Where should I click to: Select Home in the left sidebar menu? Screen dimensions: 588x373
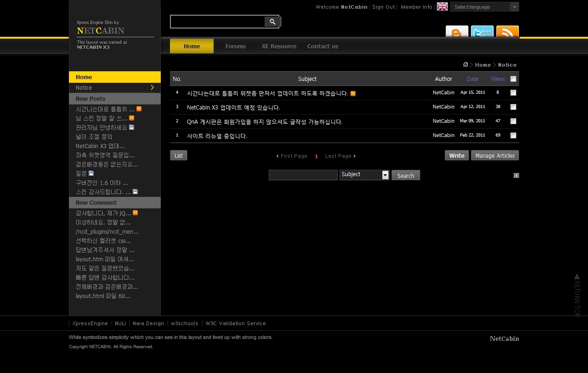[x=115, y=77]
